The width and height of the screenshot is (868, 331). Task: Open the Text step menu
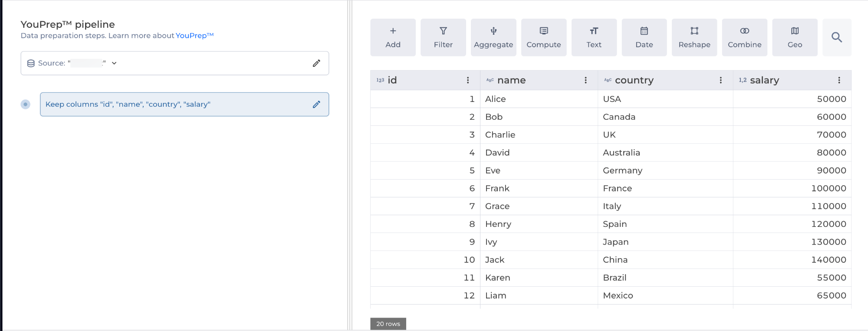click(x=594, y=37)
